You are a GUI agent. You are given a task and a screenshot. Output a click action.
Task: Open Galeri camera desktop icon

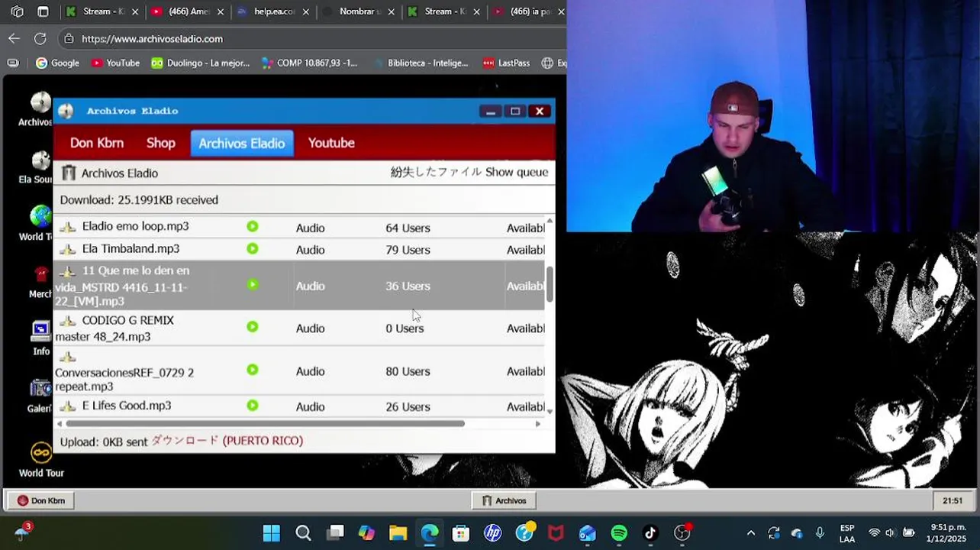tap(41, 389)
